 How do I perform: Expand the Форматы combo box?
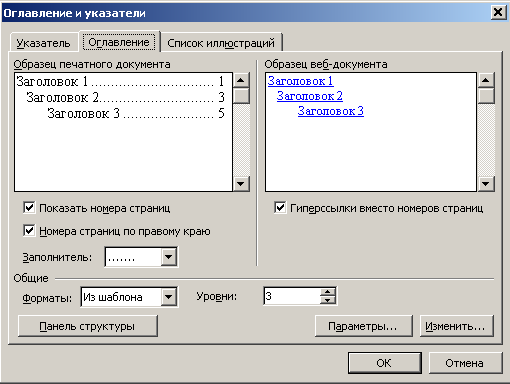[x=169, y=297]
